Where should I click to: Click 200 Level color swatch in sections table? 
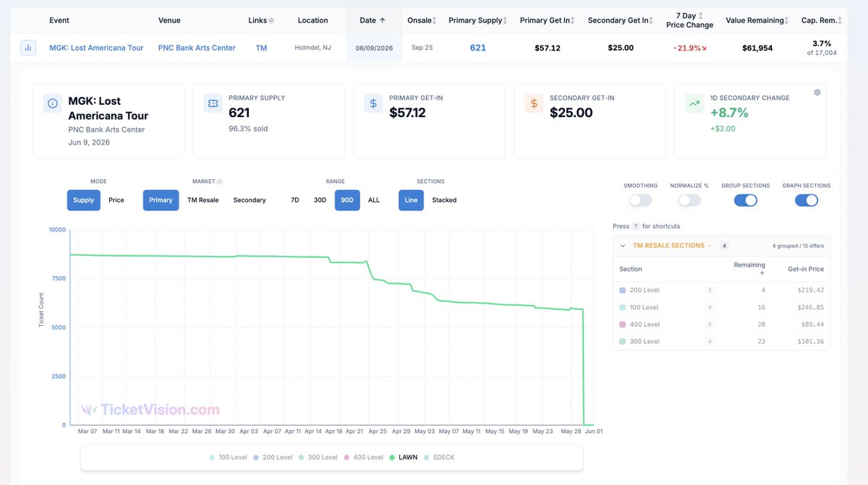[623, 290]
